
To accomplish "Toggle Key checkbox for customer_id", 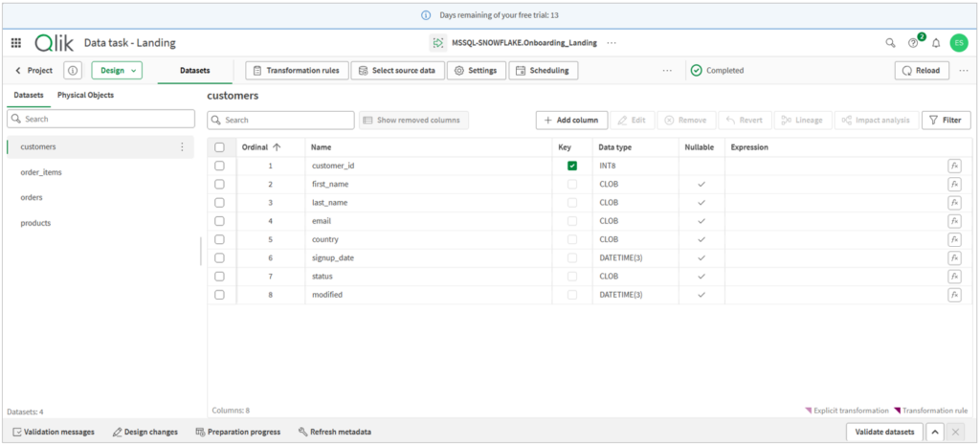I will tap(572, 166).
